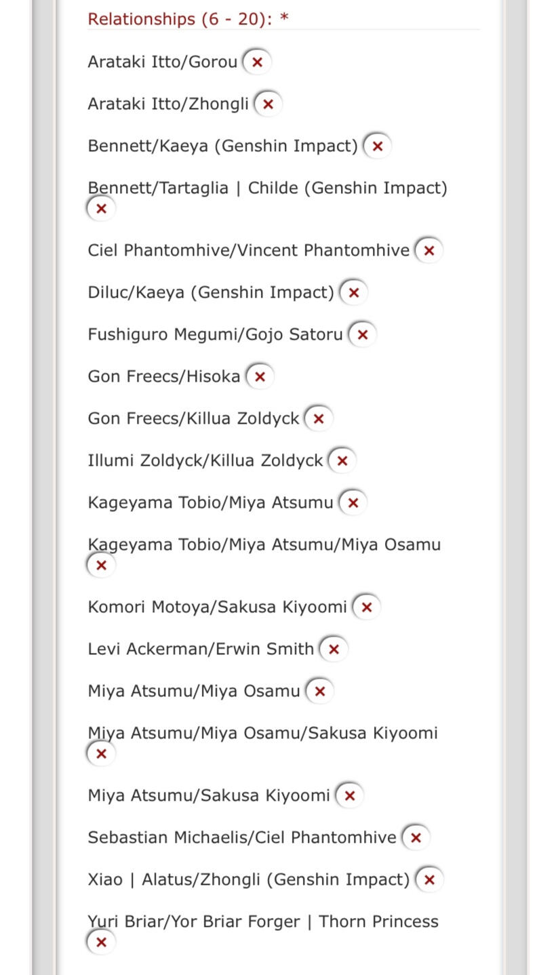The height and width of the screenshot is (975, 560).
Task: Remove Kageyama Tobio/Miya Atsumu pairing tag
Action: 353,503
